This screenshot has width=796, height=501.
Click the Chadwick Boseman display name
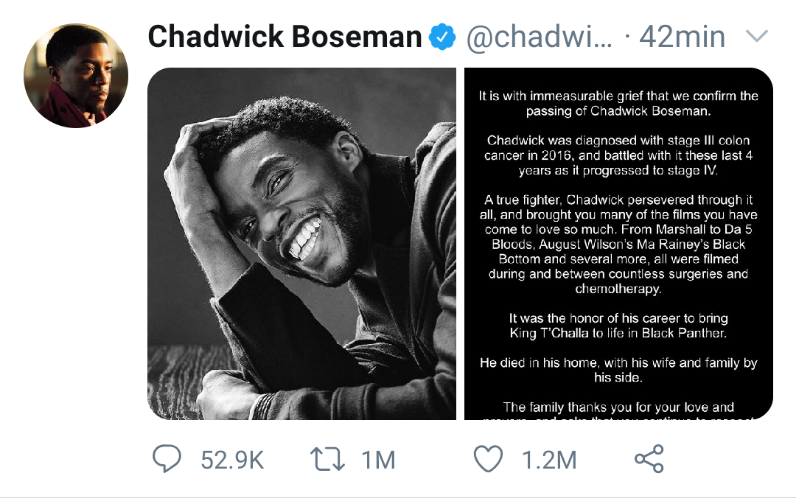[x=284, y=38]
